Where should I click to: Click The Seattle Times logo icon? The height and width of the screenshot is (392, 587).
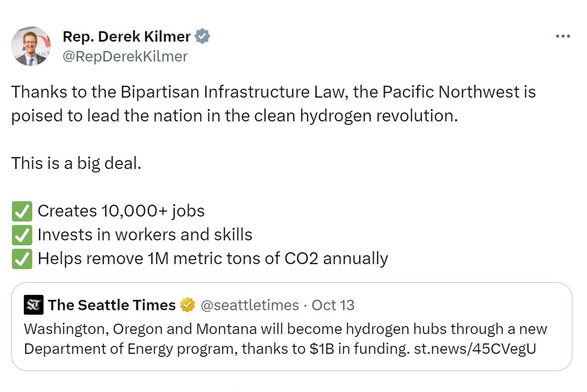click(34, 305)
